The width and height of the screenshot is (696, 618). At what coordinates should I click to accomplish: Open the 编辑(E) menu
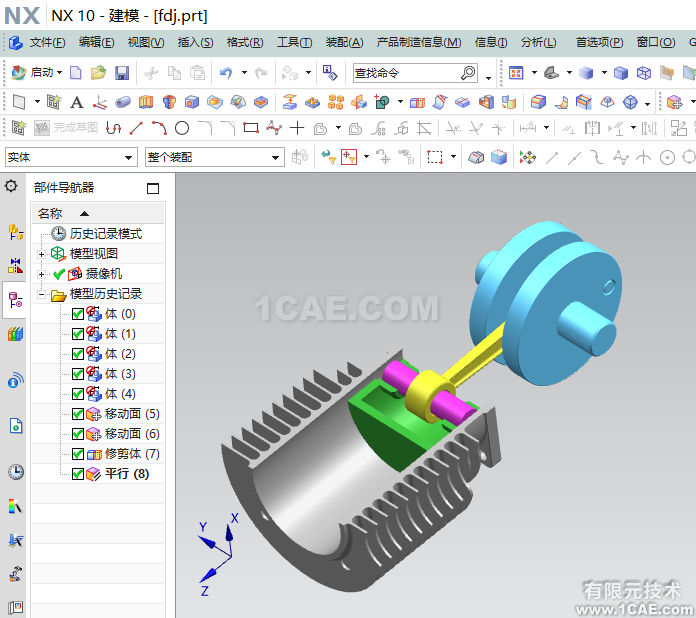(96, 43)
